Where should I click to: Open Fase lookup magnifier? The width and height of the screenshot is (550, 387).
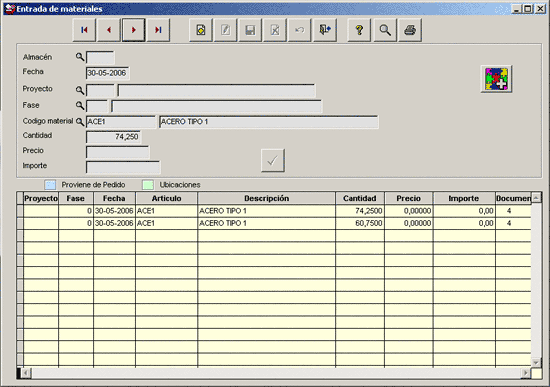pyautogui.click(x=80, y=105)
